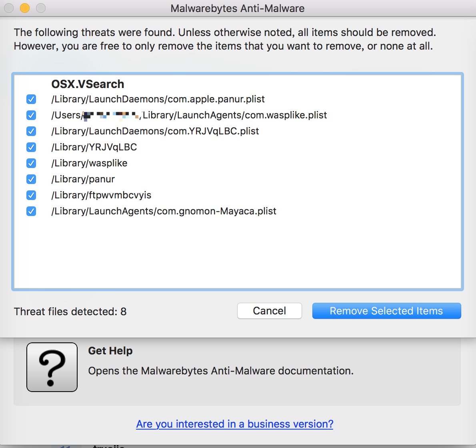Toggle checkbox for com.wasplike.plist LaunchAgent
476x448 pixels.
31,115
